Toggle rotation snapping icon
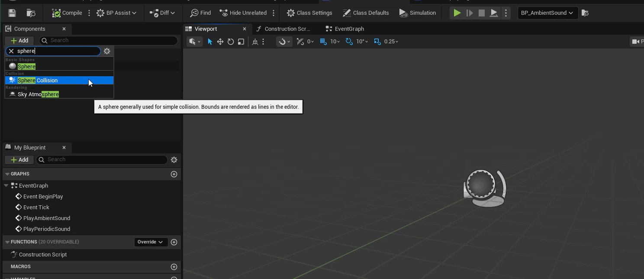644x279 pixels. pos(349,42)
